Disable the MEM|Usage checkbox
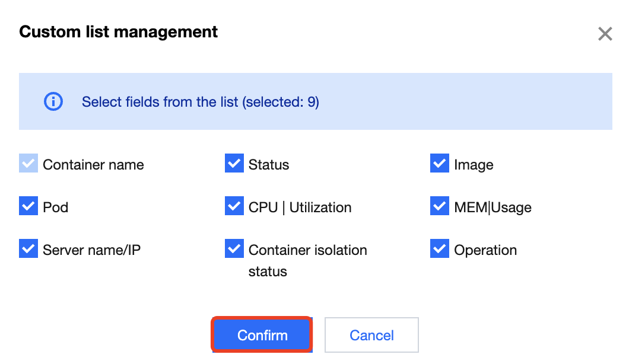Image resolution: width=629 pixels, height=364 pixels. click(440, 206)
